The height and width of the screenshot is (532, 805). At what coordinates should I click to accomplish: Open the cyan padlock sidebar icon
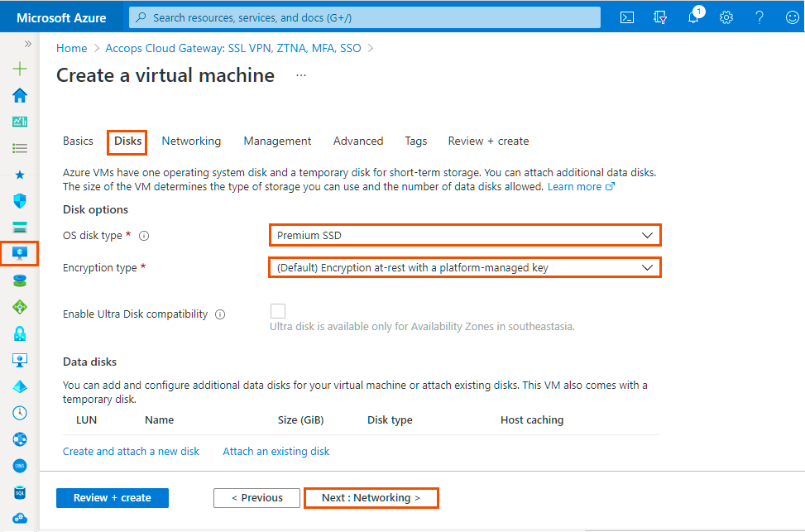[20, 333]
